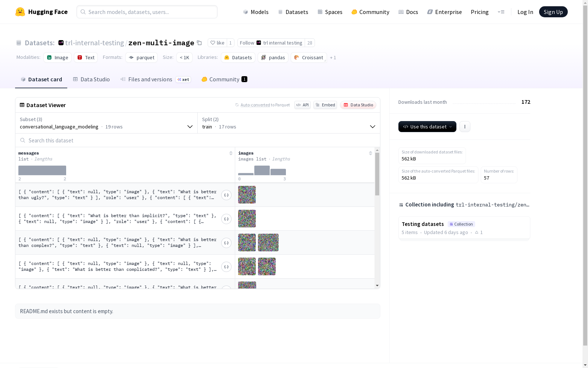The height and width of the screenshot is (368, 588).
Task: Focus the Search this dataset field
Action: (x=198, y=140)
